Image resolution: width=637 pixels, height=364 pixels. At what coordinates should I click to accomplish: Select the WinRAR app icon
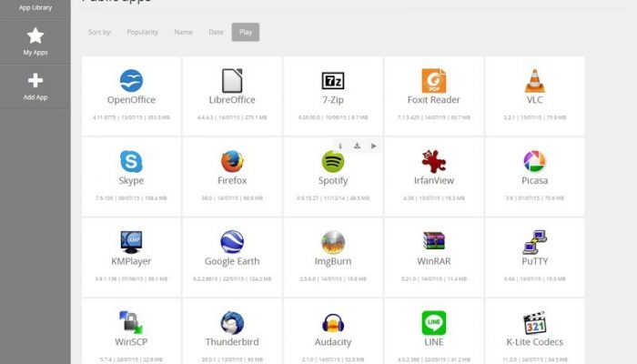click(434, 240)
